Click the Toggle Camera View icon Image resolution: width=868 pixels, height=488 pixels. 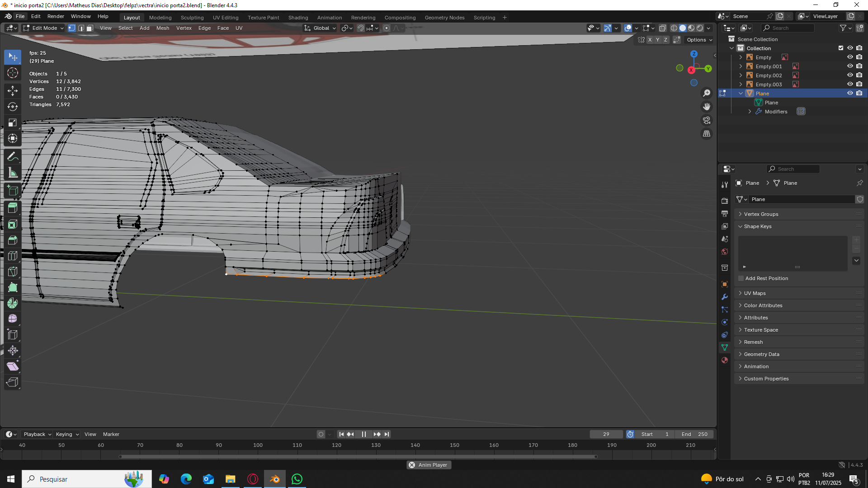pyautogui.click(x=707, y=120)
